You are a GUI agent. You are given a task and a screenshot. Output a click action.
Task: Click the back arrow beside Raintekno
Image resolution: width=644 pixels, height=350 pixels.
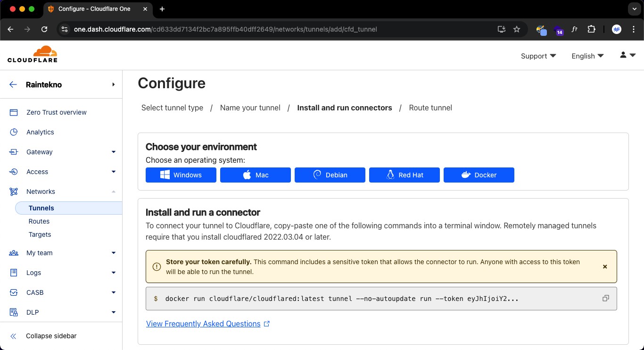coord(13,85)
